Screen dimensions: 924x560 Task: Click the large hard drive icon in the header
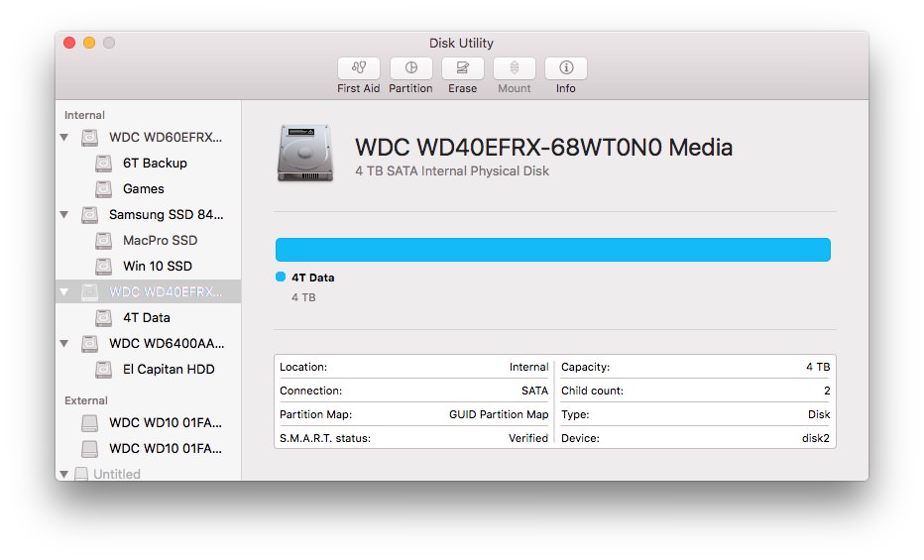[x=305, y=153]
